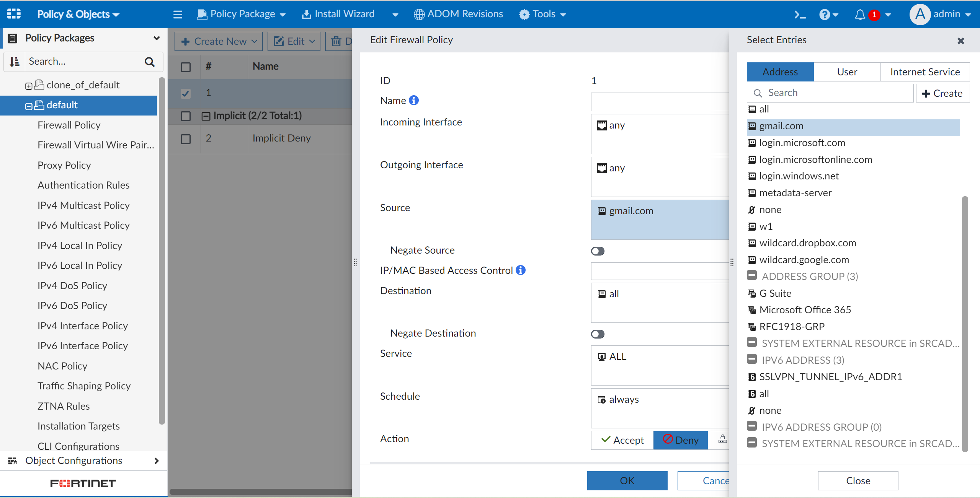Screen dimensions: 980x498
Task: Expand the clone_of_default package tree
Action: [x=29, y=86]
